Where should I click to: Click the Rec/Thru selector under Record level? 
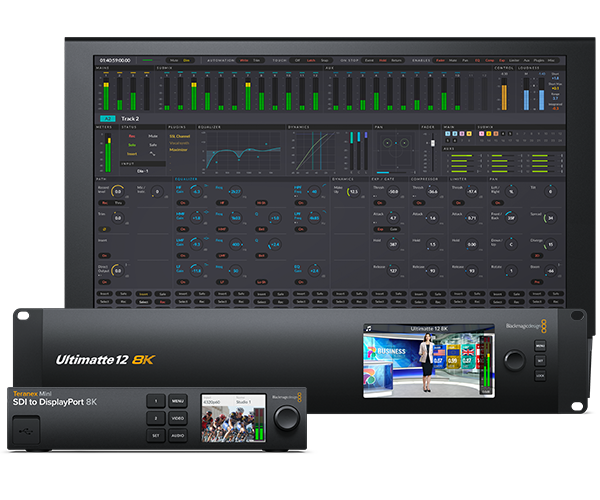pyautogui.click(x=111, y=203)
